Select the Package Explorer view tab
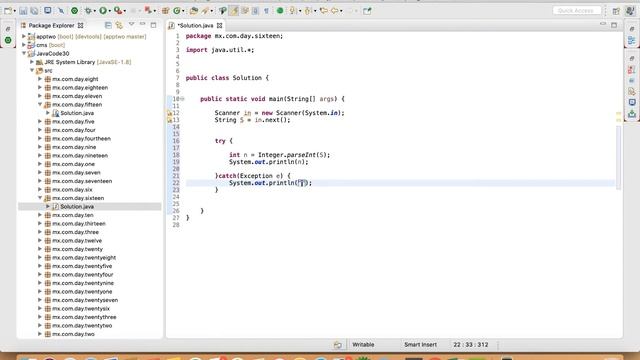The width and height of the screenshot is (640, 360). pyautogui.click(x=51, y=25)
